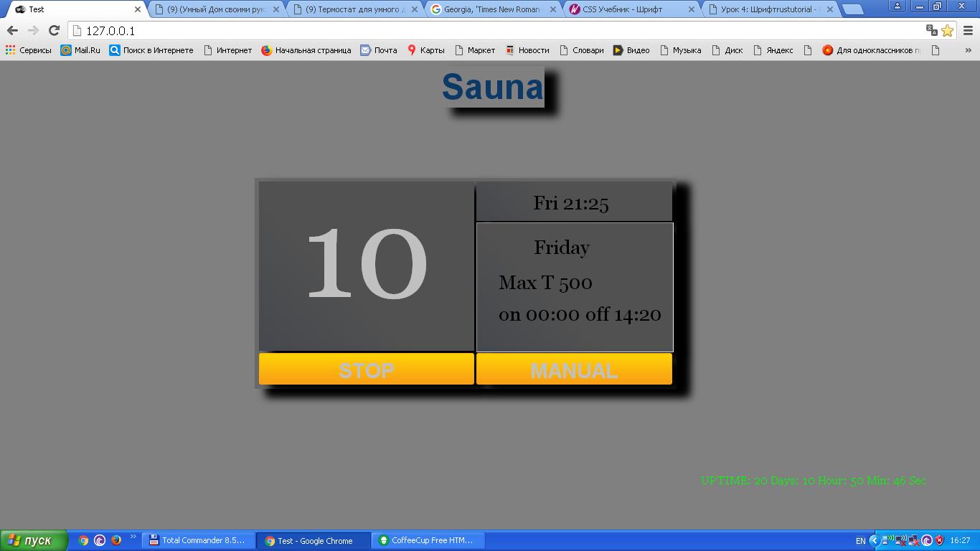Viewport: 980px width, 551px height.
Task: Click the Max T 500 setting text
Action: (x=545, y=283)
